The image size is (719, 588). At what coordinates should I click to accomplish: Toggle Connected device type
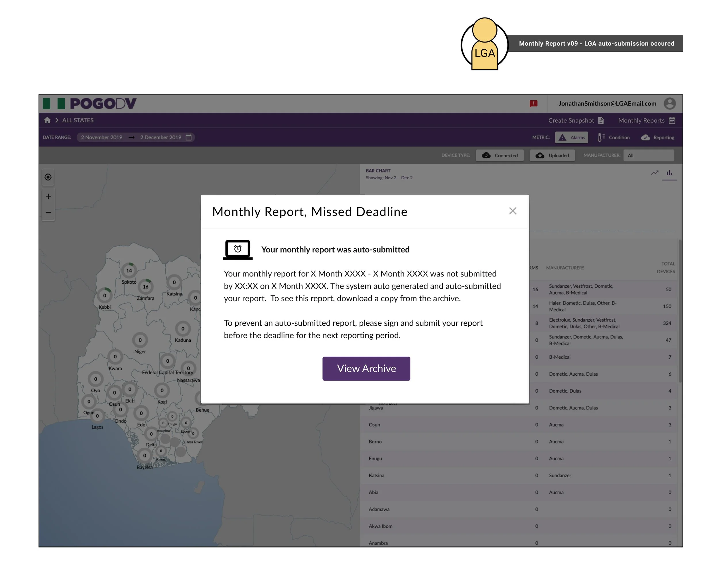[x=500, y=155]
